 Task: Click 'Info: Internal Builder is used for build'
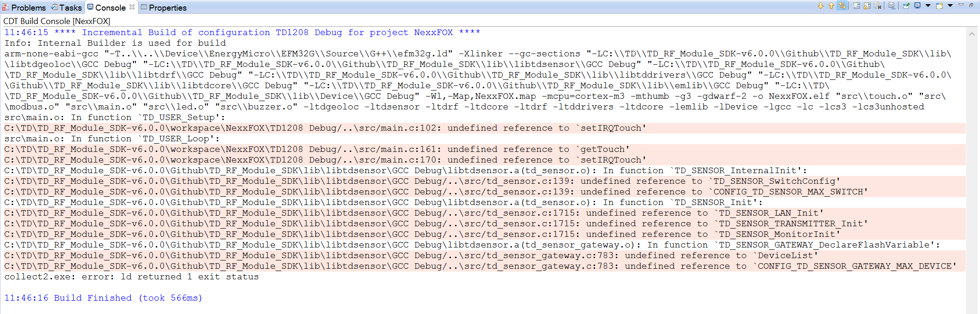[115, 43]
